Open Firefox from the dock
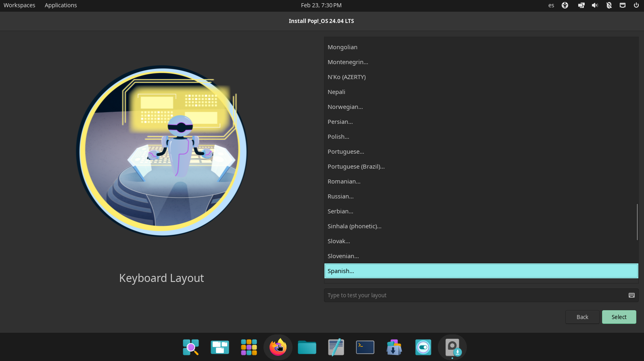The height and width of the screenshot is (361, 644). click(x=278, y=347)
